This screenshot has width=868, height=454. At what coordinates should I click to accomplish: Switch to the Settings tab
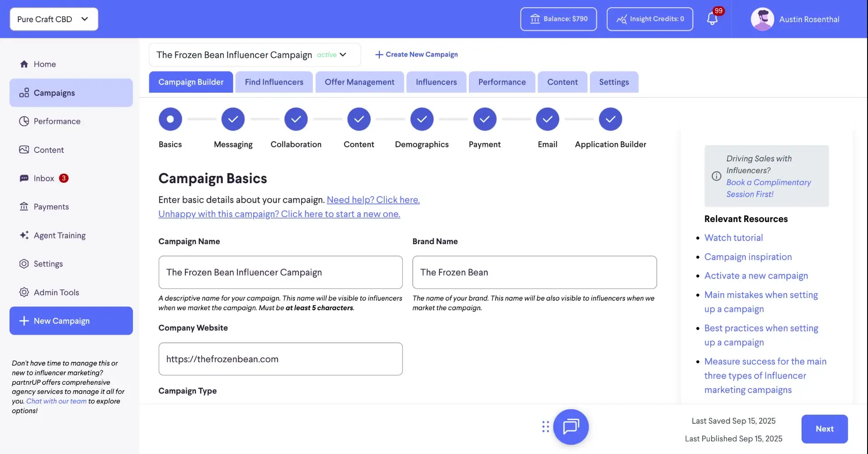point(614,82)
